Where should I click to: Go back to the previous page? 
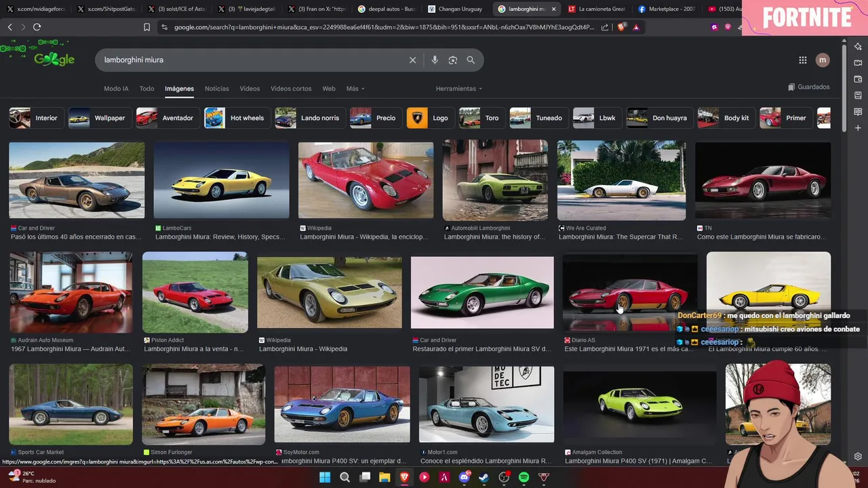pos(9,27)
